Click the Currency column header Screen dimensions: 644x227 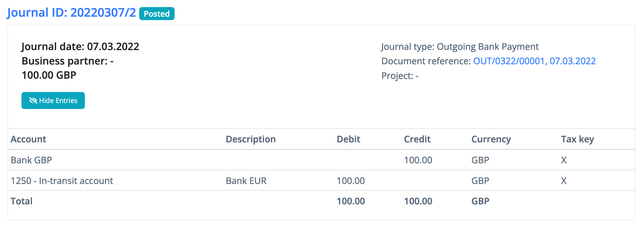(491, 139)
